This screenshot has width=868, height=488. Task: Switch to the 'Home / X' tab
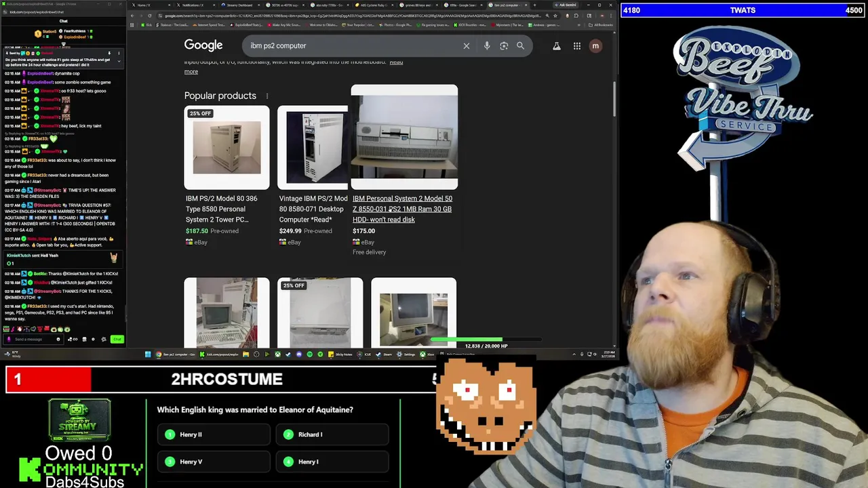click(x=152, y=5)
